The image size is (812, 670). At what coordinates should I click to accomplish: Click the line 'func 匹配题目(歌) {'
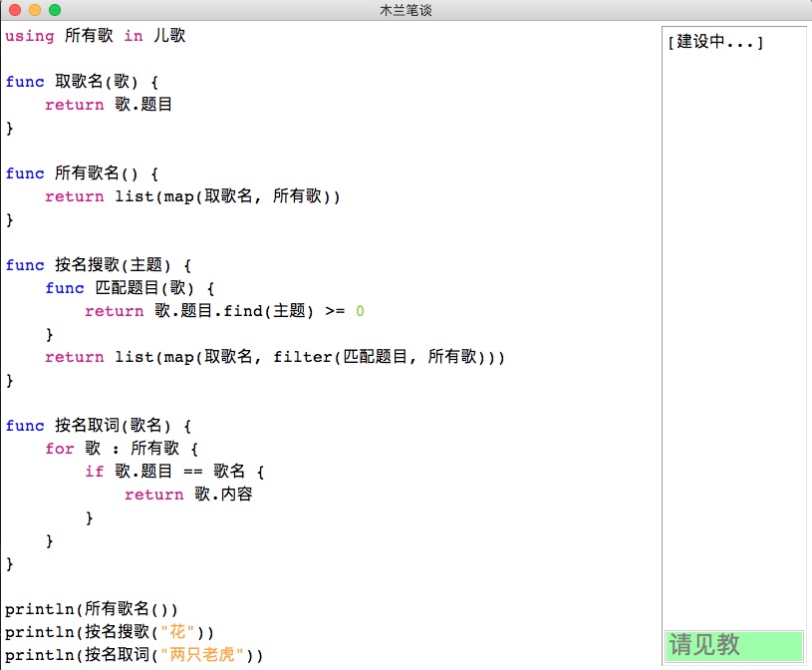[130, 287]
